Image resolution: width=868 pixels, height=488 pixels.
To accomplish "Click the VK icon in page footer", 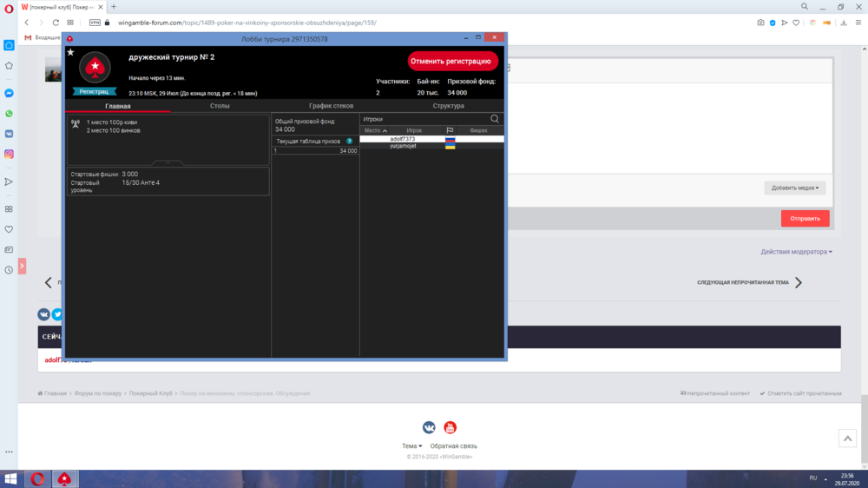I will 429,427.
